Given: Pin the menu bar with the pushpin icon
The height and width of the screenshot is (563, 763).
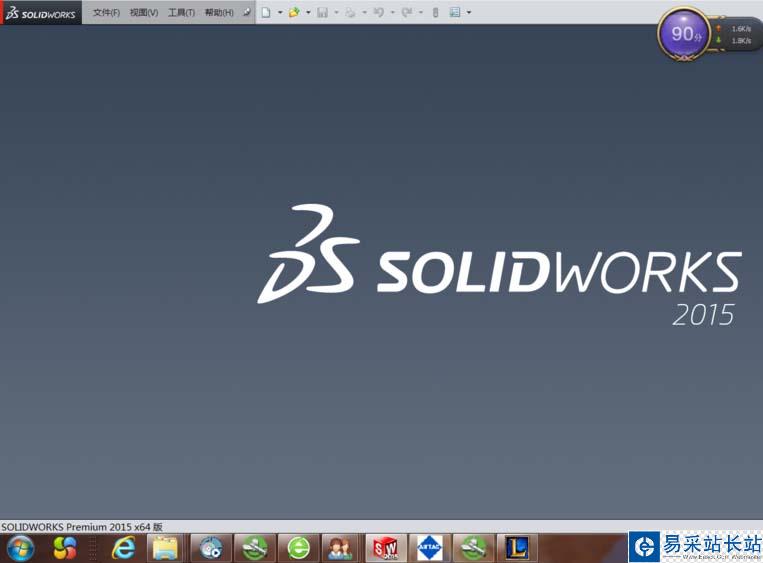Looking at the screenshot, I should (247, 12).
